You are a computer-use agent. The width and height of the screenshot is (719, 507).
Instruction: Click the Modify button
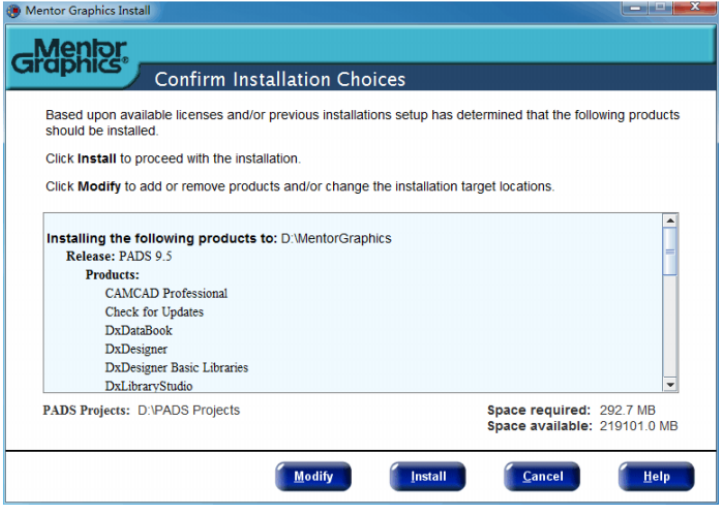314,476
